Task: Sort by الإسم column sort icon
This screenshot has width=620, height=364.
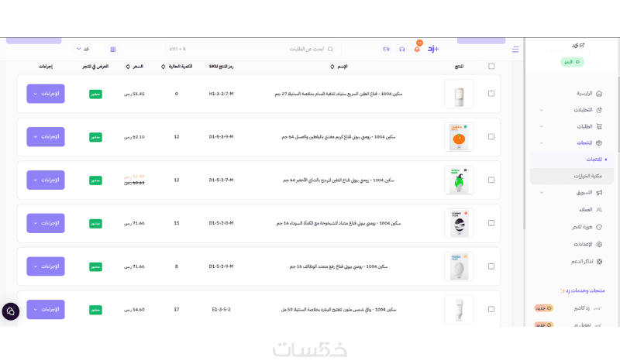Action: tap(332, 67)
